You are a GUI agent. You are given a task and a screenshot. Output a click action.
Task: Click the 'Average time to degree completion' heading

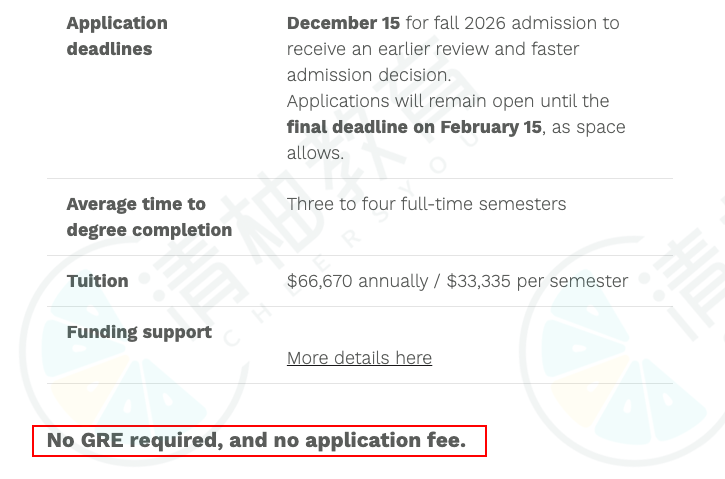149,217
